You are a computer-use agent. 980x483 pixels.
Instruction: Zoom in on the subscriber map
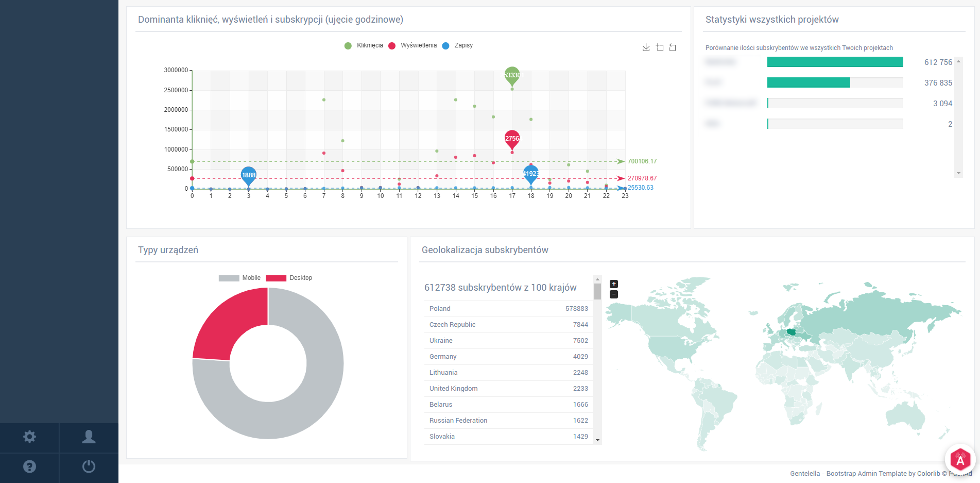613,284
